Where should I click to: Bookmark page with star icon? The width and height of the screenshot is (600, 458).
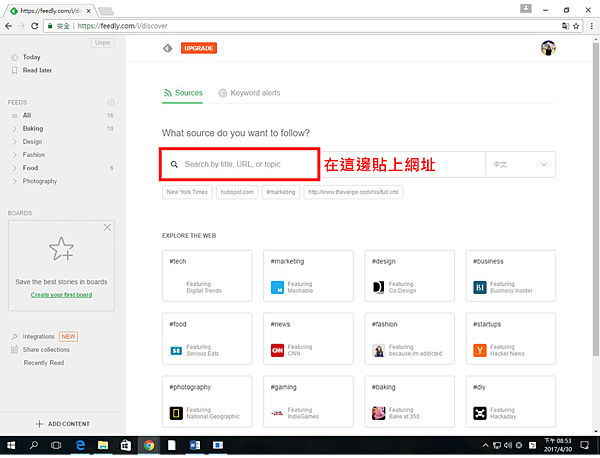pos(576,26)
